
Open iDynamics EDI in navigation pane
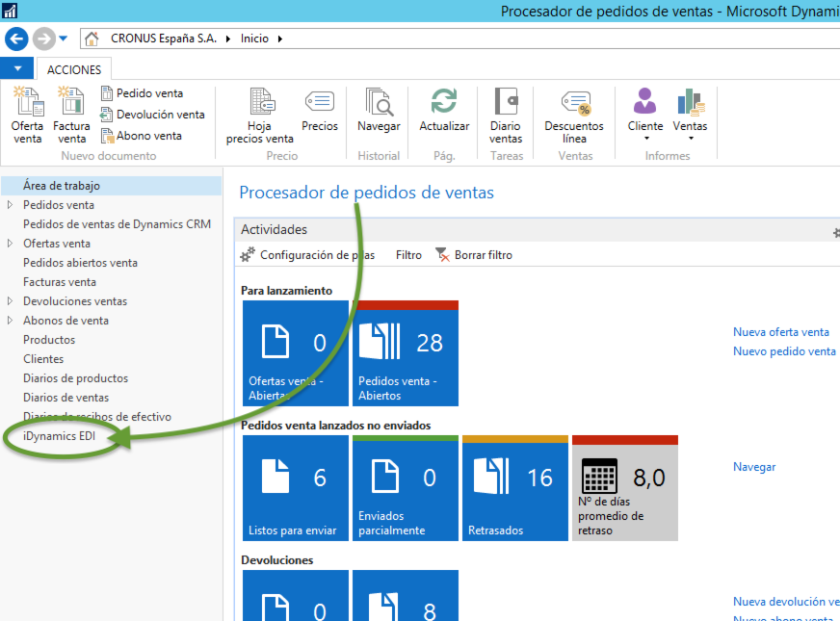tap(59, 436)
